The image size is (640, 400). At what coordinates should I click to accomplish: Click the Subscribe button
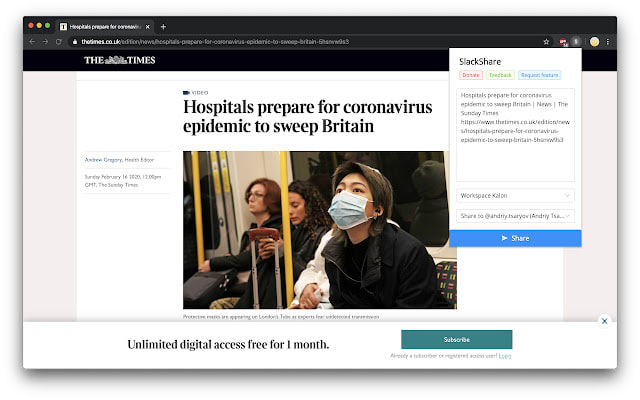pyautogui.click(x=456, y=340)
